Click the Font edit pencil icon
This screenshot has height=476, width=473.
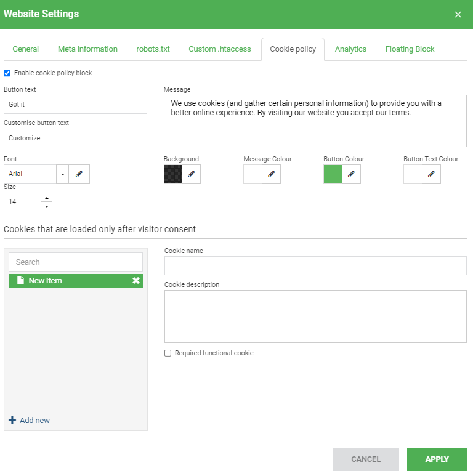pos(79,174)
